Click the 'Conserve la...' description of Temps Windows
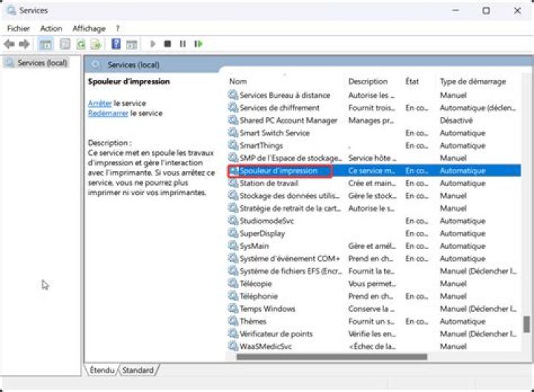 pos(372,308)
